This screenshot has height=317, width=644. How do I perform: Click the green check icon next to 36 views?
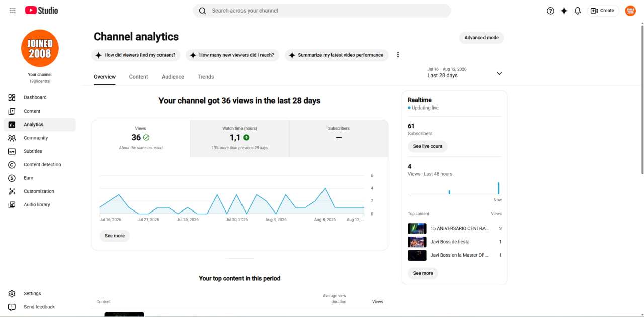tap(146, 137)
